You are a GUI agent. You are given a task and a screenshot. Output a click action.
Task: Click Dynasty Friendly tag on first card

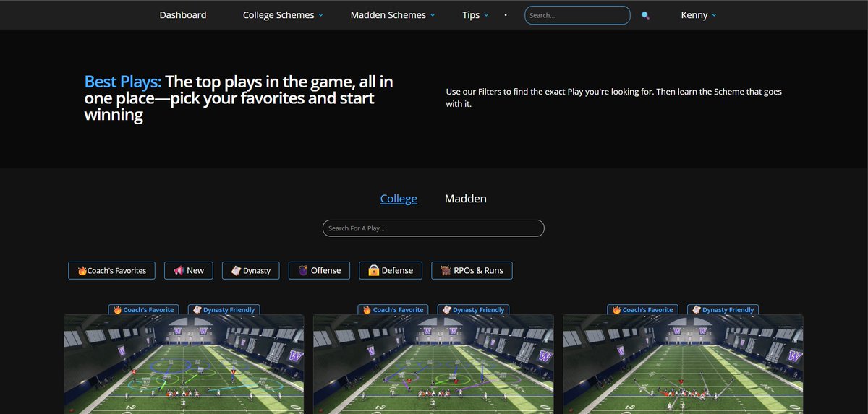coord(224,309)
